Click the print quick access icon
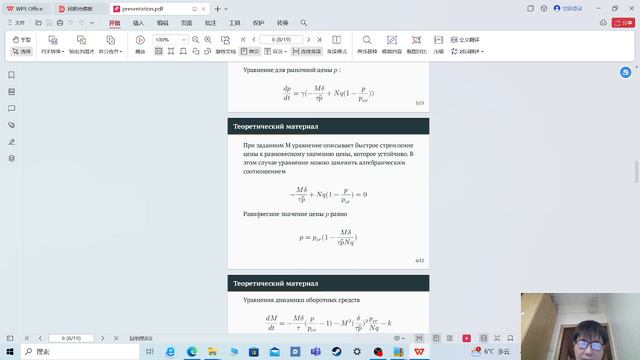 pyautogui.click(x=60, y=23)
